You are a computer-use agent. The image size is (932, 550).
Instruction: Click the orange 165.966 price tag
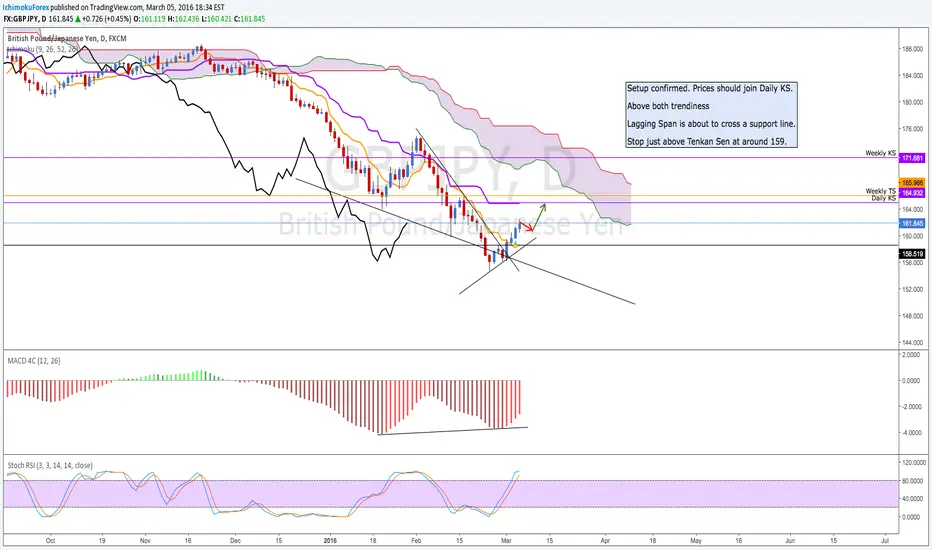click(912, 183)
